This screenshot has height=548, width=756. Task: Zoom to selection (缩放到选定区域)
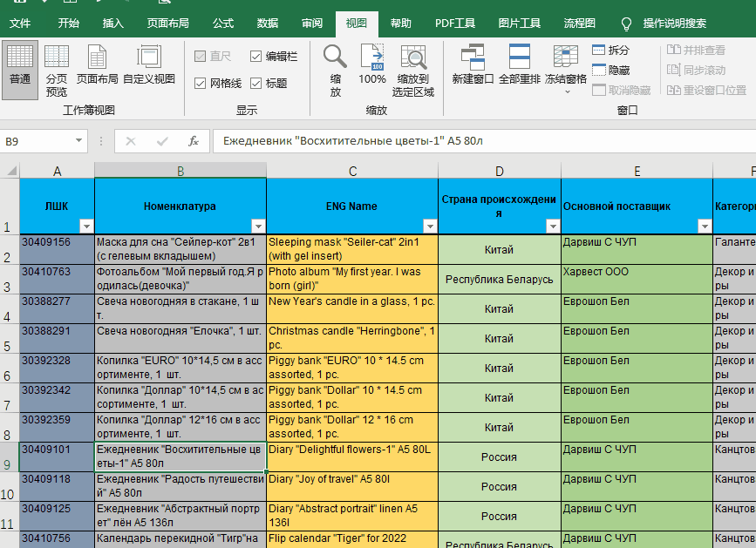pos(412,70)
